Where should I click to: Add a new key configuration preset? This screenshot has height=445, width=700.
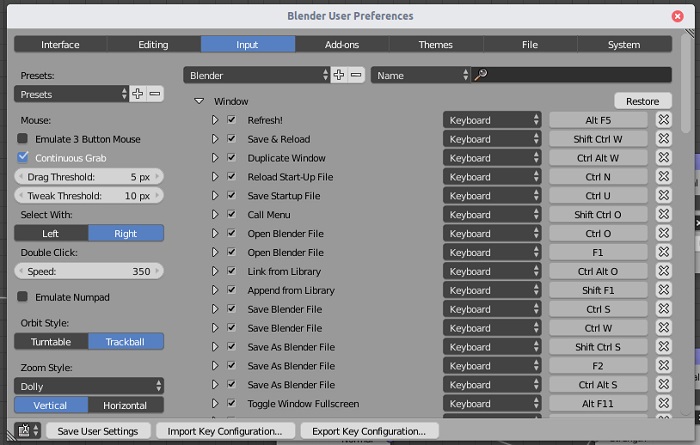click(x=339, y=75)
